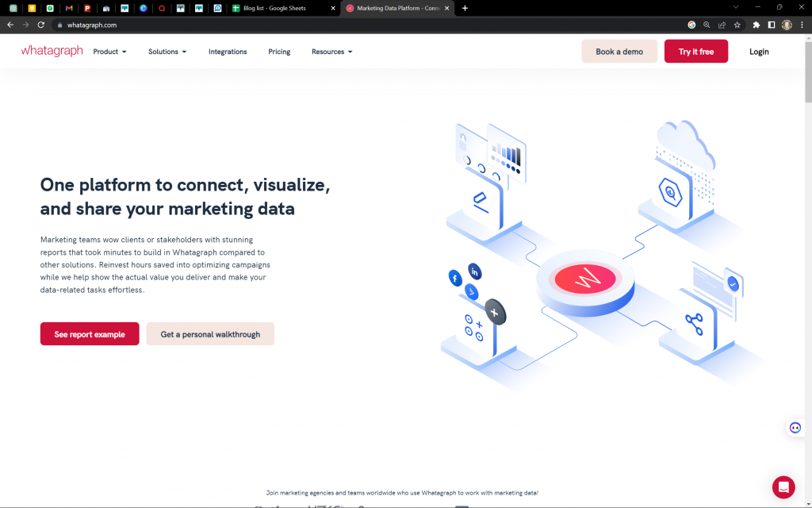Click the dark plus circle in illustration
812x508 pixels.
[495, 313]
